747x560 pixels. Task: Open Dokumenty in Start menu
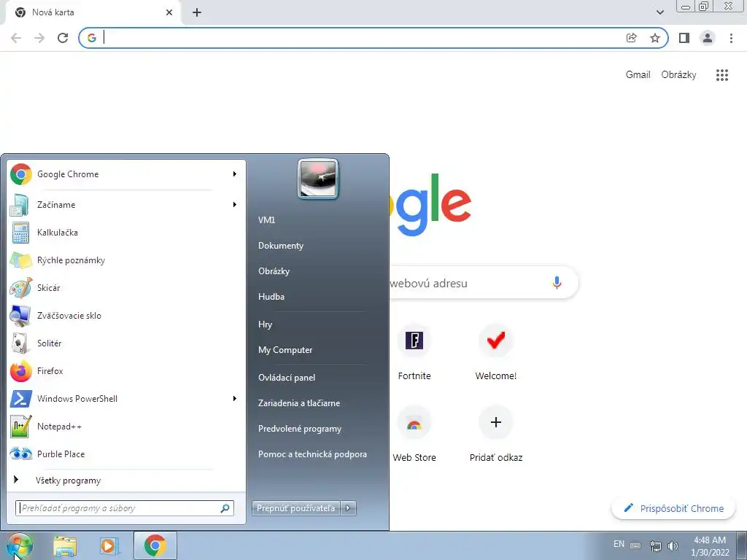pos(281,246)
